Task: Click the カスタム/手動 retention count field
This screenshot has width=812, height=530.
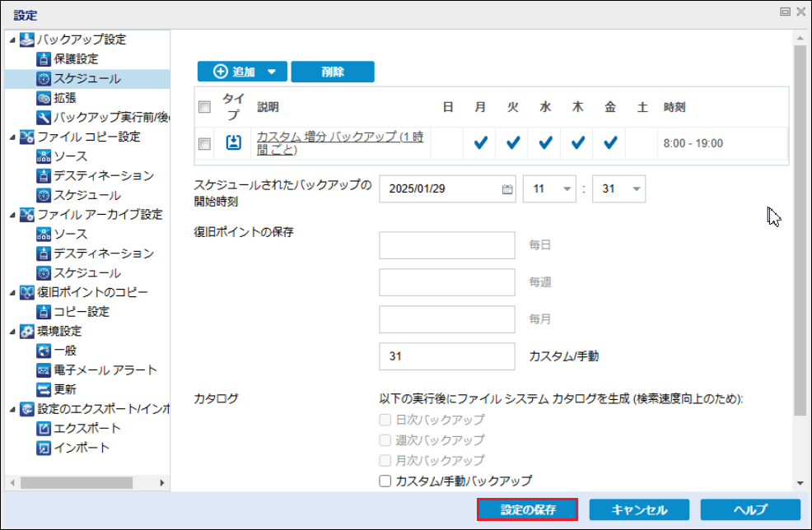Action: tap(447, 356)
